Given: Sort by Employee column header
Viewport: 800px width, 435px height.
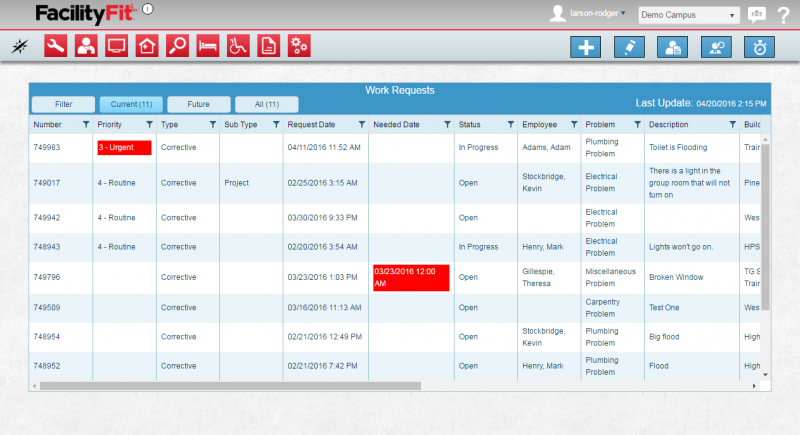Looking at the screenshot, I should (x=539, y=124).
